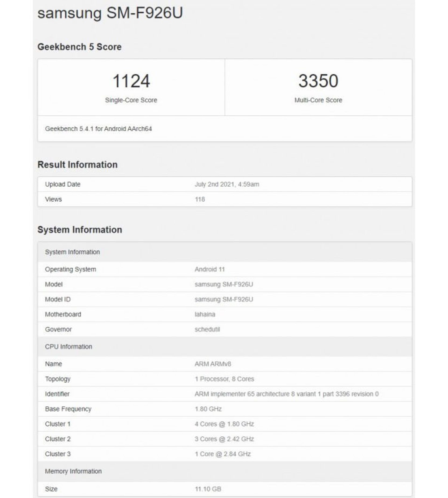The width and height of the screenshot is (448, 498).
Task: Click the Single-Core Score label
Action: coord(131,100)
